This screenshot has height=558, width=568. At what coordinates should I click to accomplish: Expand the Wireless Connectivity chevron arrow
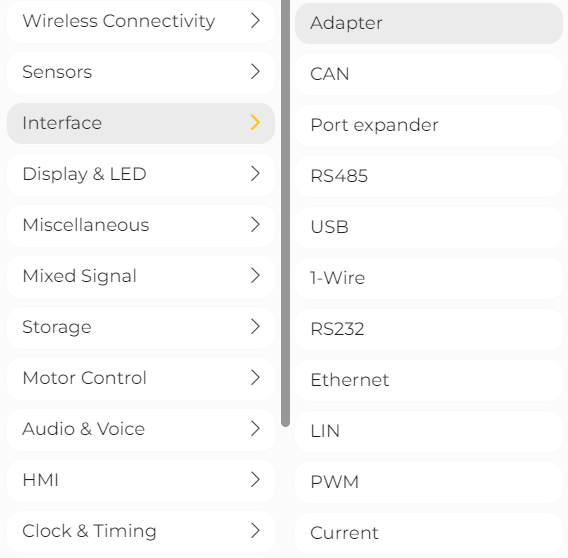255,21
